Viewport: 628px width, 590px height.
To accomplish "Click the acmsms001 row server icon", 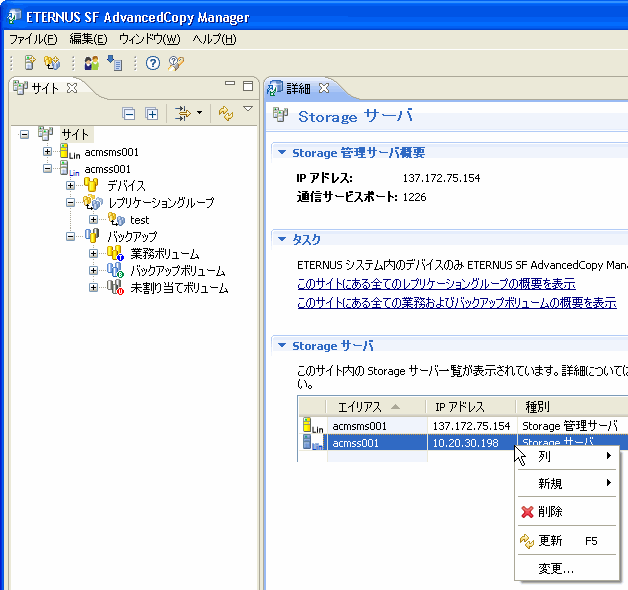I will coord(313,425).
